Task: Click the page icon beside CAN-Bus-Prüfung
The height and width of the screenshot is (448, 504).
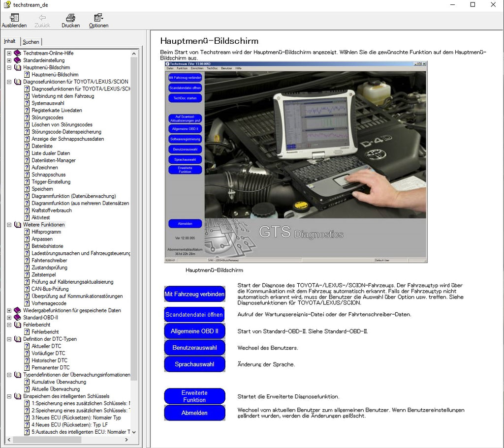Action: point(27,289)
